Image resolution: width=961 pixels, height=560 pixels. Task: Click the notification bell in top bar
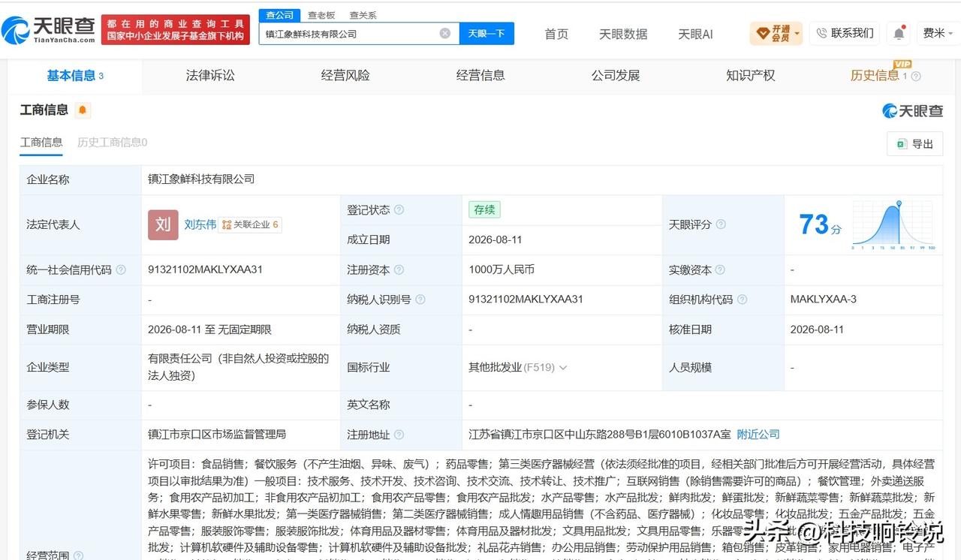coord(898,33)
